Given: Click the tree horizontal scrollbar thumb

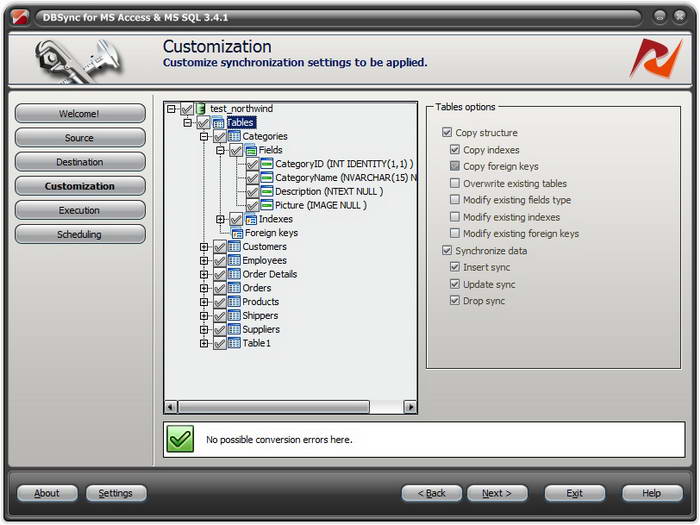Looking at the screenshot, I should [x=274, y=407].
